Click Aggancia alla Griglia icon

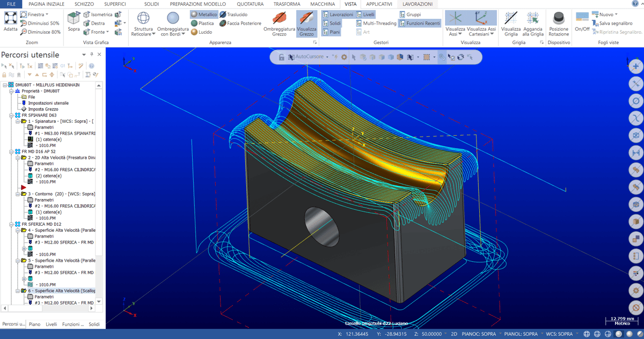coord(533,18)
